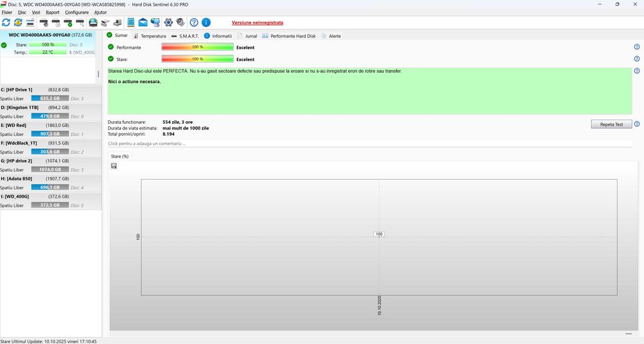Select the WDC WD4000AAKS-00YGA0 disk entry
Viewport: 644px width, 344px height.
(48, 44)
